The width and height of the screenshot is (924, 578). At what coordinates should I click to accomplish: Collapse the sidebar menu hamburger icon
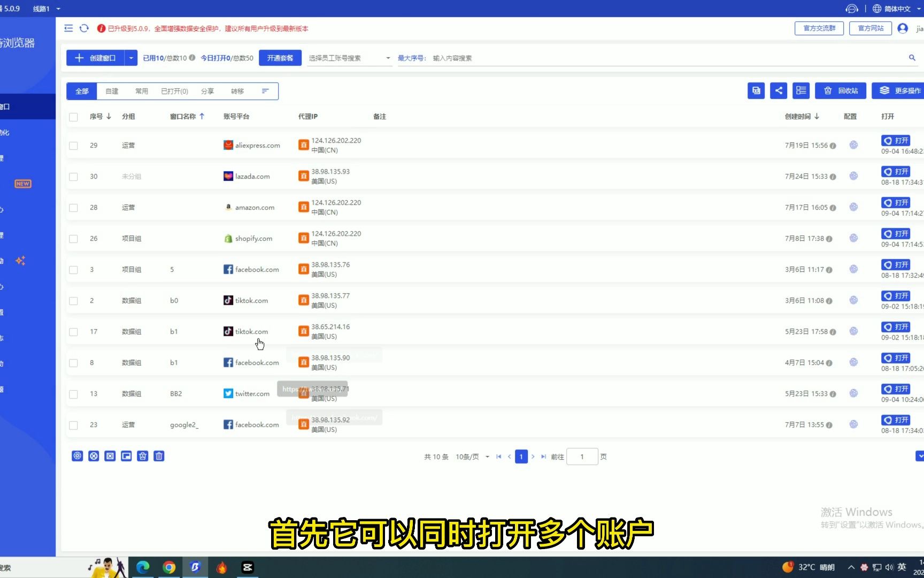pyautogui.click(x=68, y=28)
